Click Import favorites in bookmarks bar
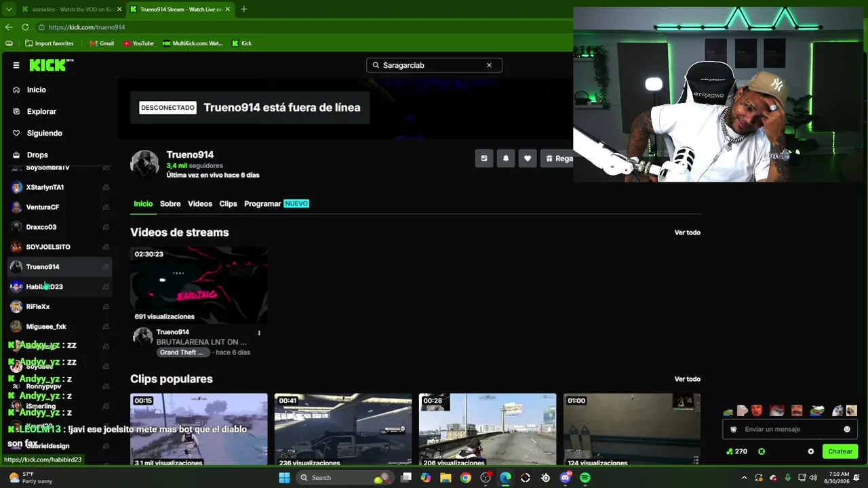The width and height of the screenshot is (868, 488). (49, 43)
